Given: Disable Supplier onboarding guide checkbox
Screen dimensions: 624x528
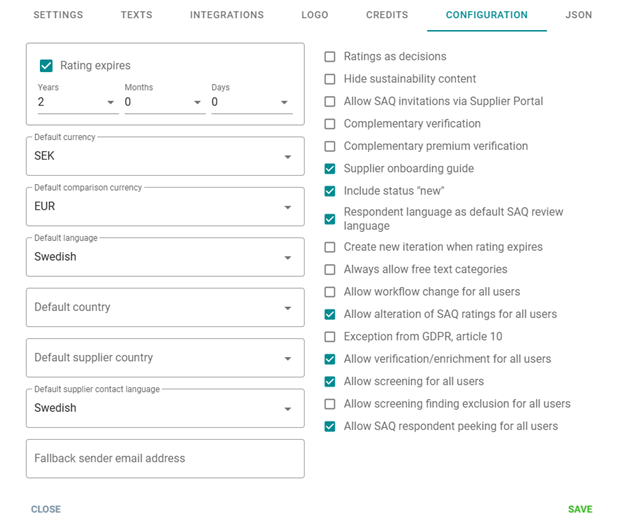Looking at the screenshot, I should [x=330, y=169].
